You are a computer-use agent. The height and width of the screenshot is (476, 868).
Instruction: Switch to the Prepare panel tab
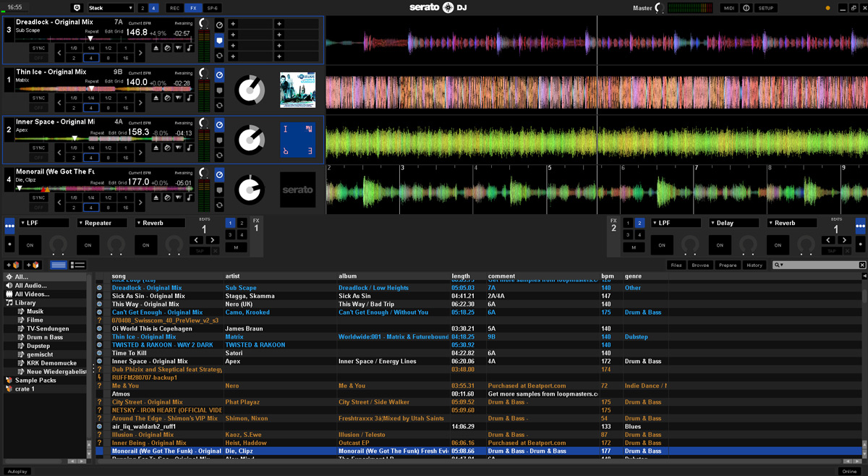coord(728,265)
